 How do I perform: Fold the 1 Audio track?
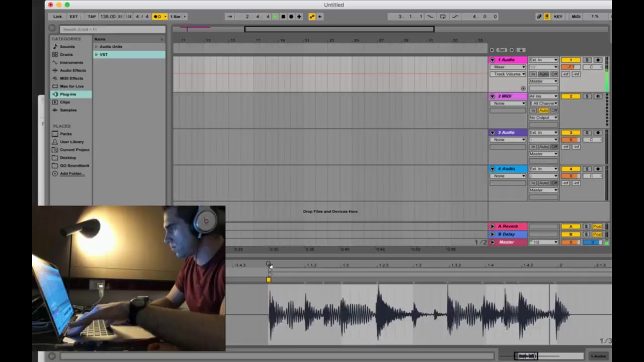pyautogui.click(x=493, y=60)
